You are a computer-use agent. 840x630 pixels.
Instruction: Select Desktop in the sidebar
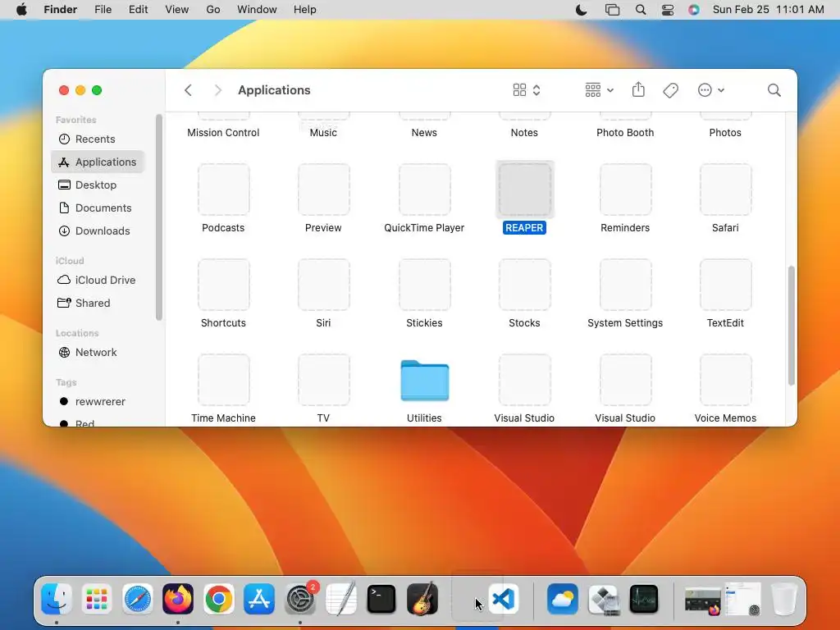pos(98,185)
